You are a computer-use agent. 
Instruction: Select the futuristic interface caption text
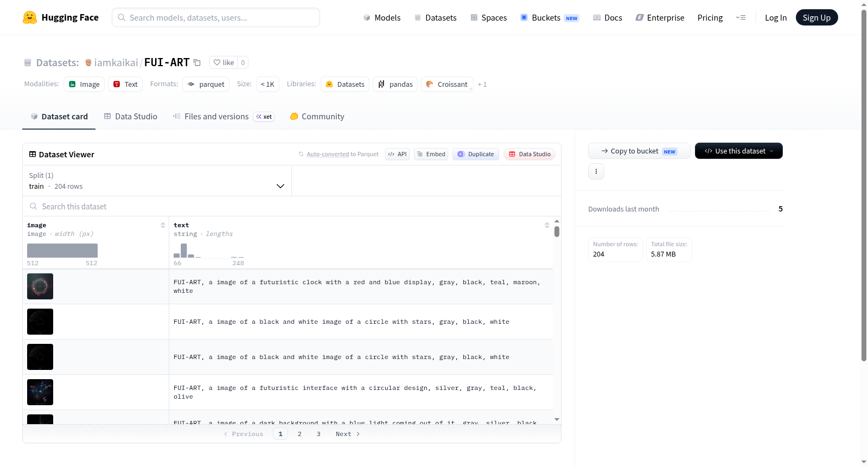pos(355,392)
